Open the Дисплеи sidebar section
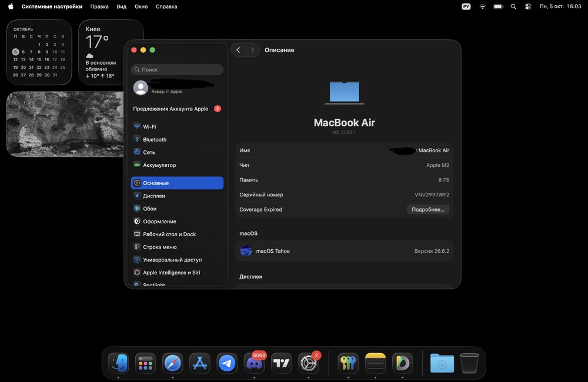This screenshot has width=588, height=382. (177, 196)
